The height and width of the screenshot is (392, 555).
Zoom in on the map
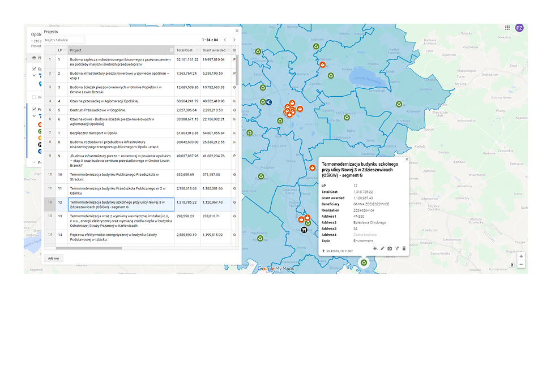[521, 256]
